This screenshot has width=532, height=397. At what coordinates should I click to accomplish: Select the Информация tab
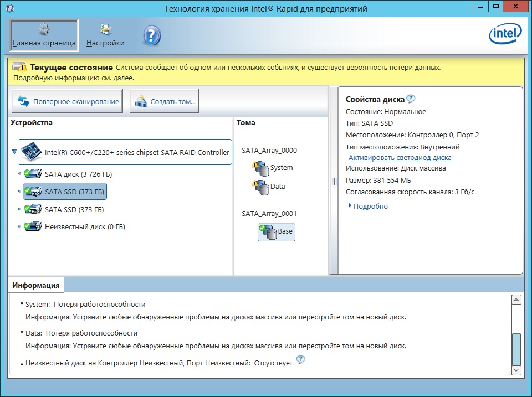[35, 285]
